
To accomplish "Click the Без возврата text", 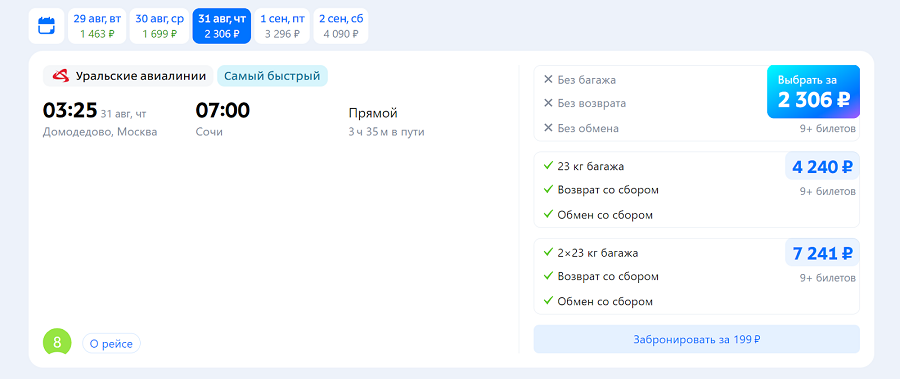I will tap(592, 103).
